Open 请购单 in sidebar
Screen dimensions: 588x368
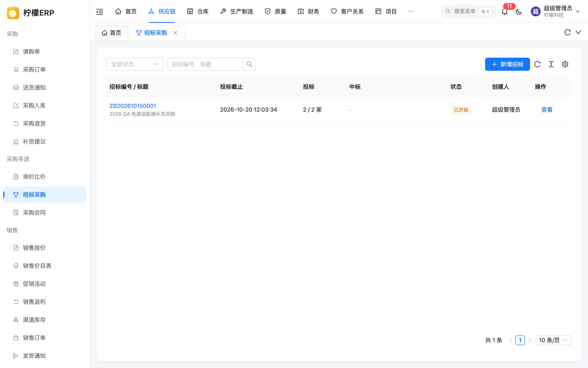(45, 52)
